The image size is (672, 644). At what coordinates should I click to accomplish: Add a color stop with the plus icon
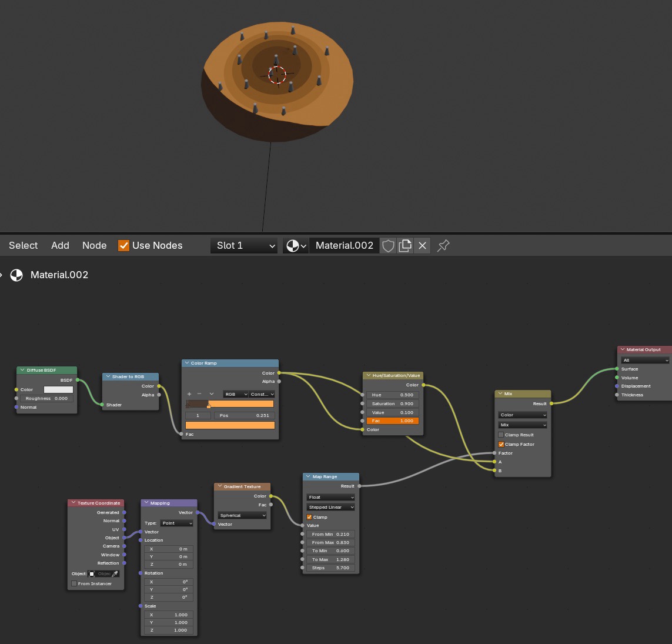(x=189, y=394)
